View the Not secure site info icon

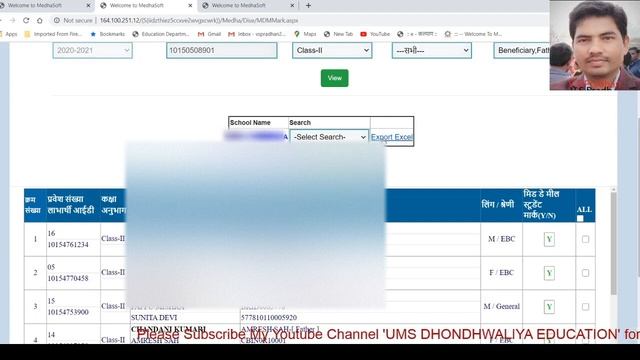click(x=57, y=20)
